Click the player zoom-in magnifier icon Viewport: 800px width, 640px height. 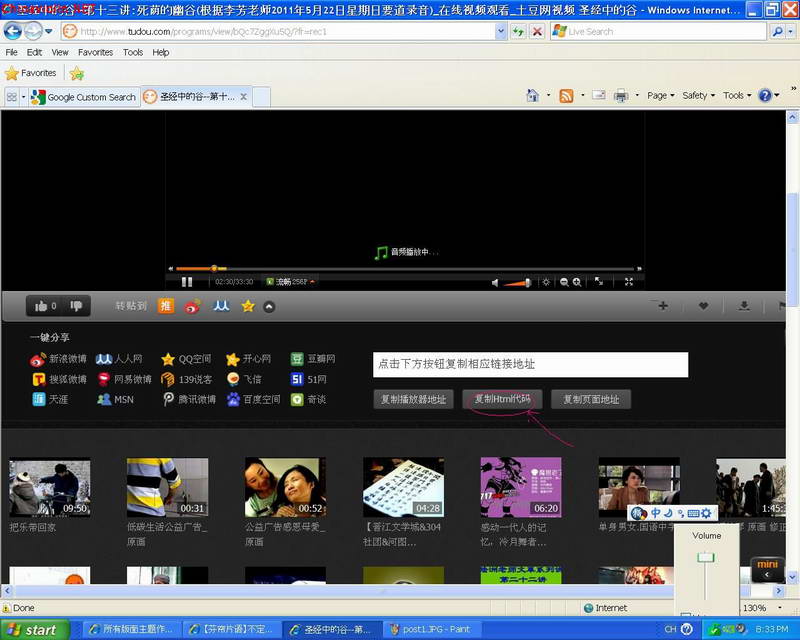577,282
